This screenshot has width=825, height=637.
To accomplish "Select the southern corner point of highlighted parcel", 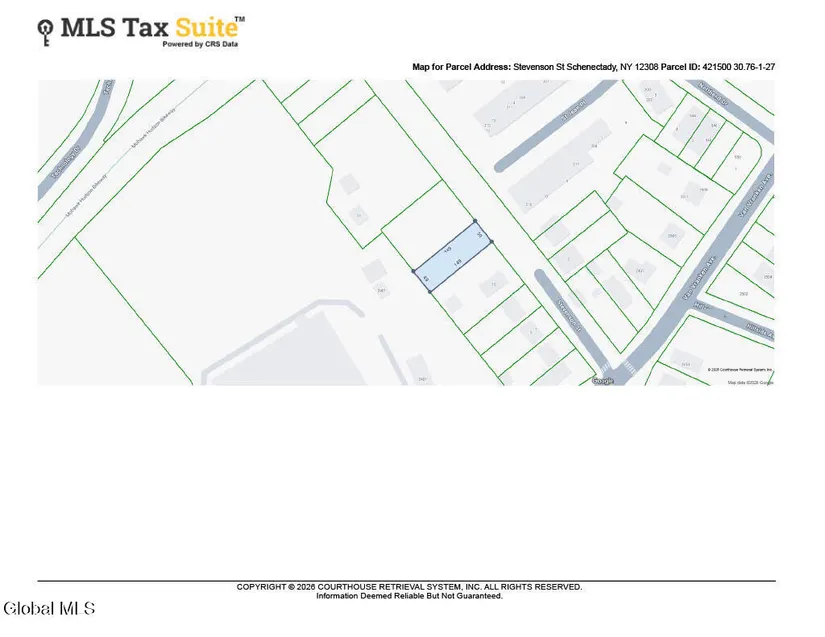I will click(431, 292).
